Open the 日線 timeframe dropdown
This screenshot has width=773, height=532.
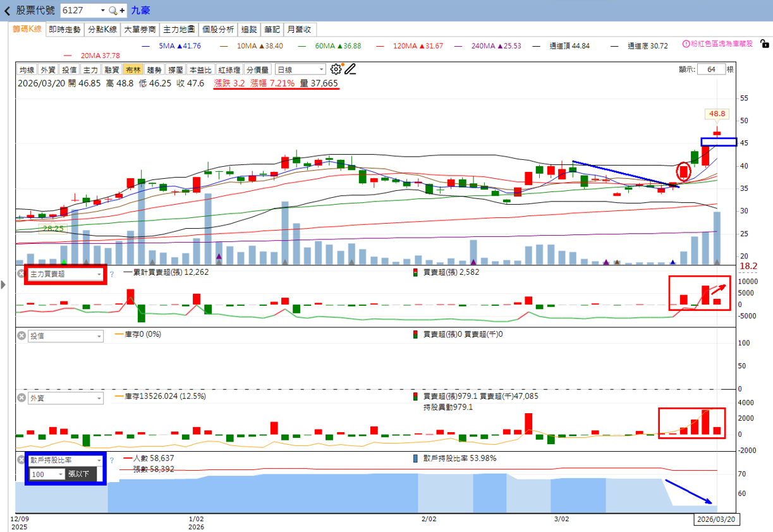point(300,70)
